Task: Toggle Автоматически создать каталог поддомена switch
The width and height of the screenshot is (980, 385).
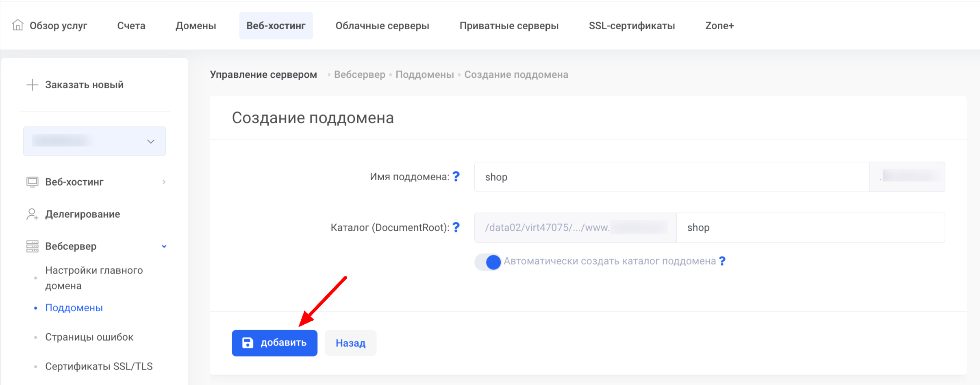Action: tap(488, 262)
